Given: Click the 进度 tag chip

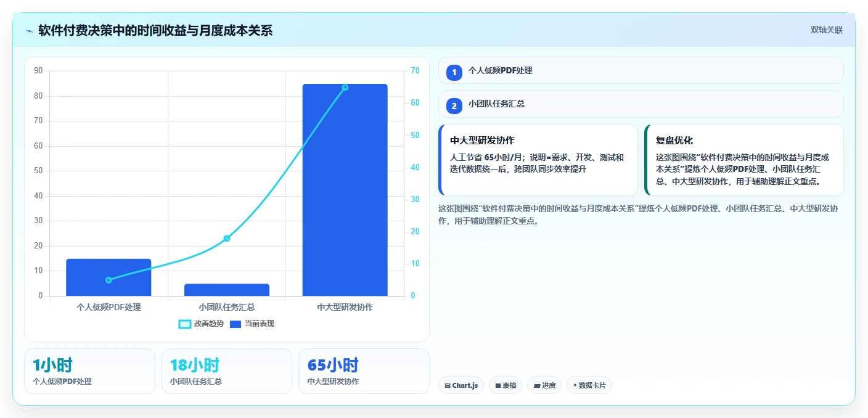Looking at the screenshot, I should [544, 385].
